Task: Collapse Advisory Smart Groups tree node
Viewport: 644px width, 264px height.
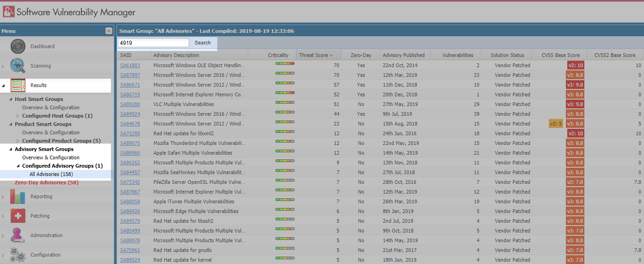Action: coord(11,149)
